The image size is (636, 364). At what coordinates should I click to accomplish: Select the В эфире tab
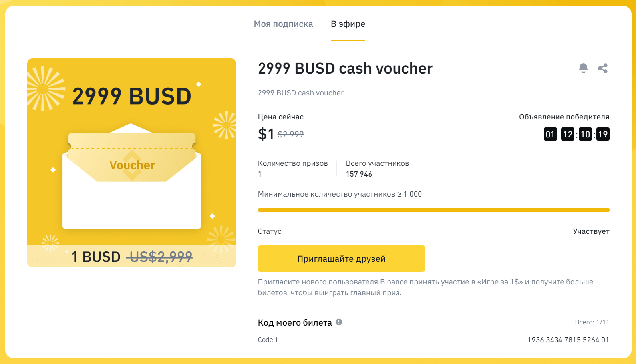[x=348, y=24]
